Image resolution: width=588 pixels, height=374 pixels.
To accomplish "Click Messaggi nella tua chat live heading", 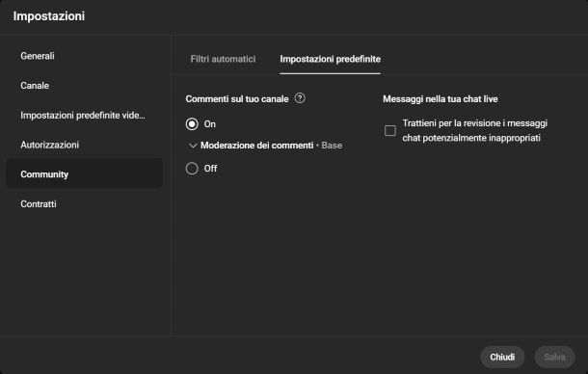I will 441,99.
